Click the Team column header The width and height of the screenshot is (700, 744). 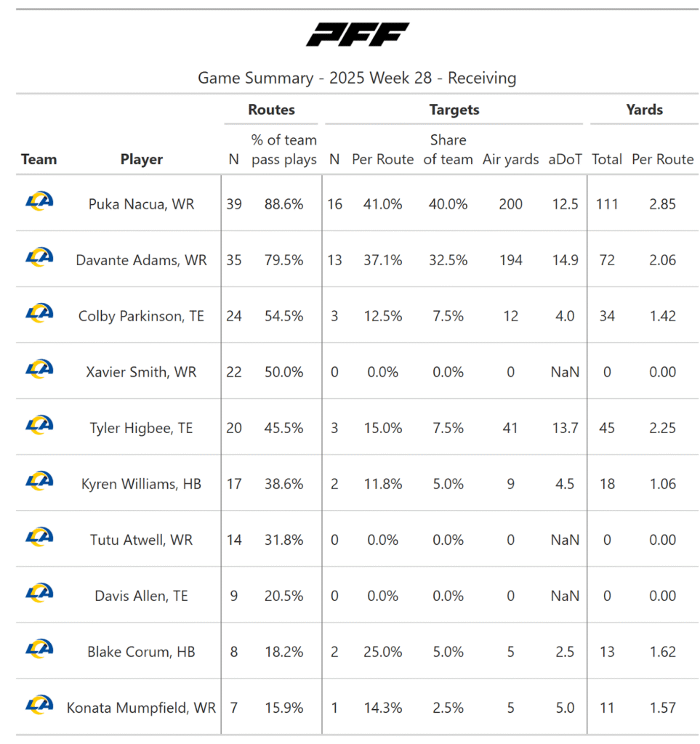coord(39,160)
